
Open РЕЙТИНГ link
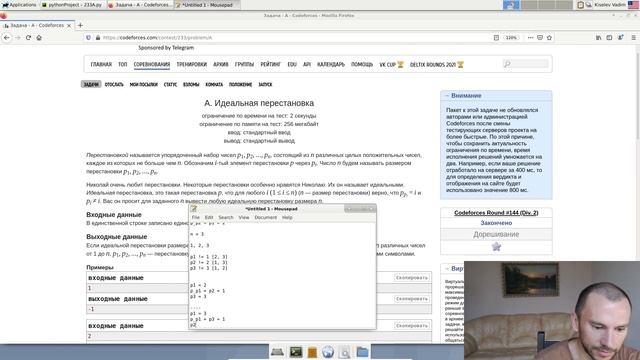pyautogui.click(x=271, y=64)
